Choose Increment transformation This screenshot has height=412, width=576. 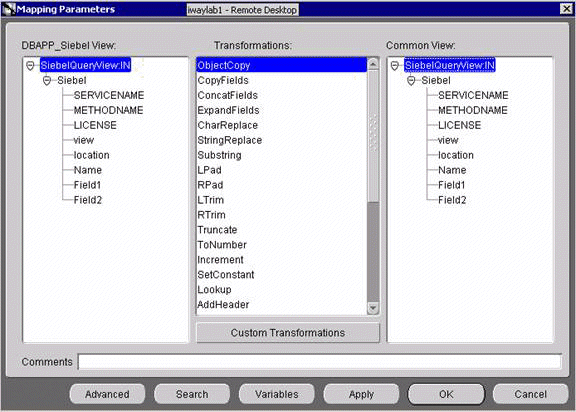coord(281,260)
